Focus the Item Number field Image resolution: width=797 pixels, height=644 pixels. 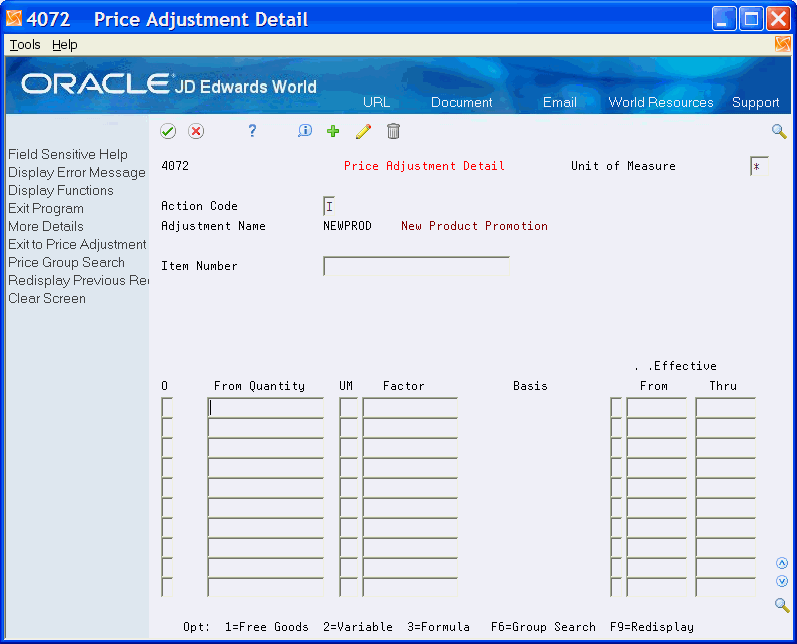(416, 266)
